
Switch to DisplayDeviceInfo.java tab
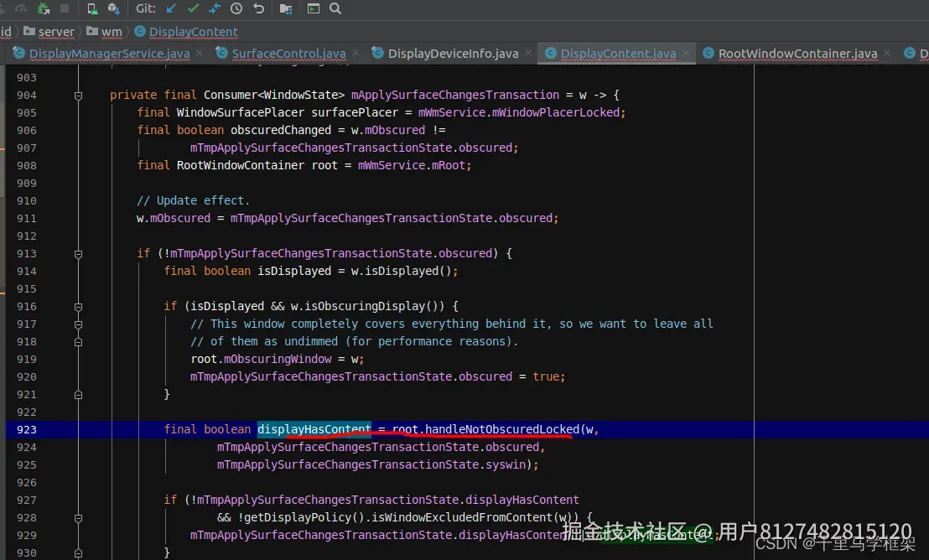(454, 54)
